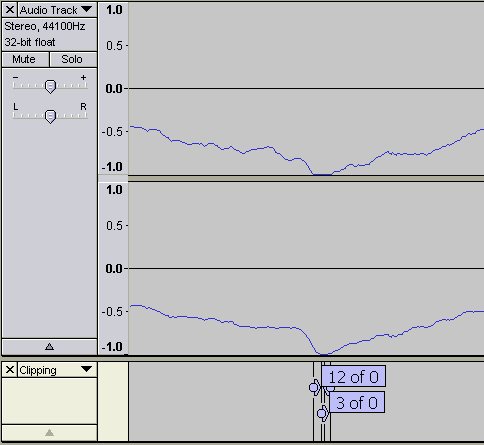
Task: Click left handle of '3 of 0' label
Action: click(x=322, y=414)
